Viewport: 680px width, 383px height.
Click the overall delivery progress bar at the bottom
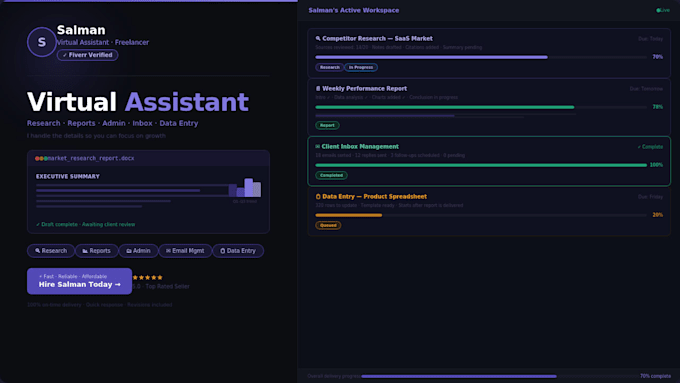499,376
